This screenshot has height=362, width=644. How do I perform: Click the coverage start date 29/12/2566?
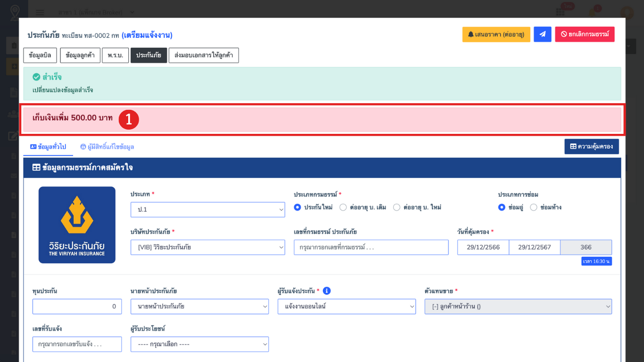[483, 247]
